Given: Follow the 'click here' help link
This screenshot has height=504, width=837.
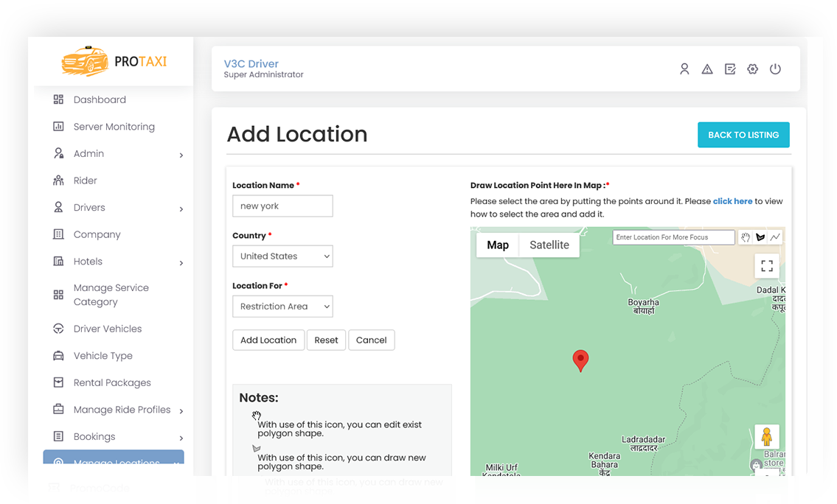Looking at the screenshot, I should 732,201.
